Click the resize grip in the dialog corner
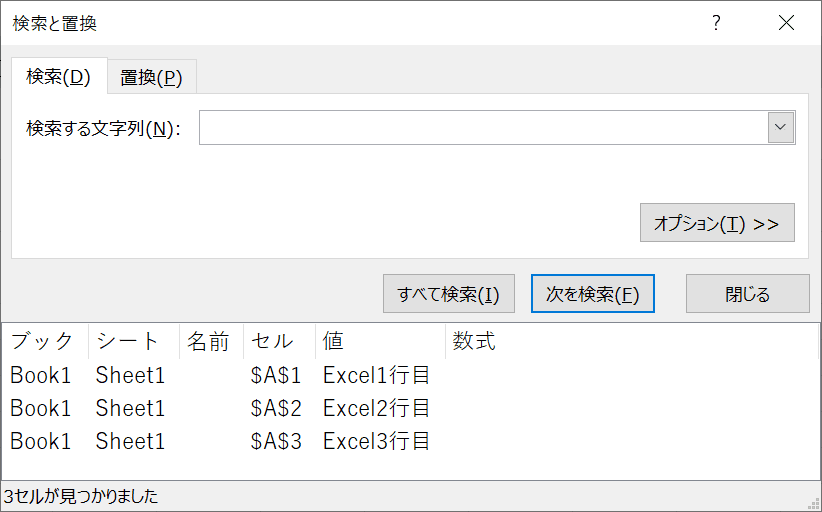 coord(815,505)
